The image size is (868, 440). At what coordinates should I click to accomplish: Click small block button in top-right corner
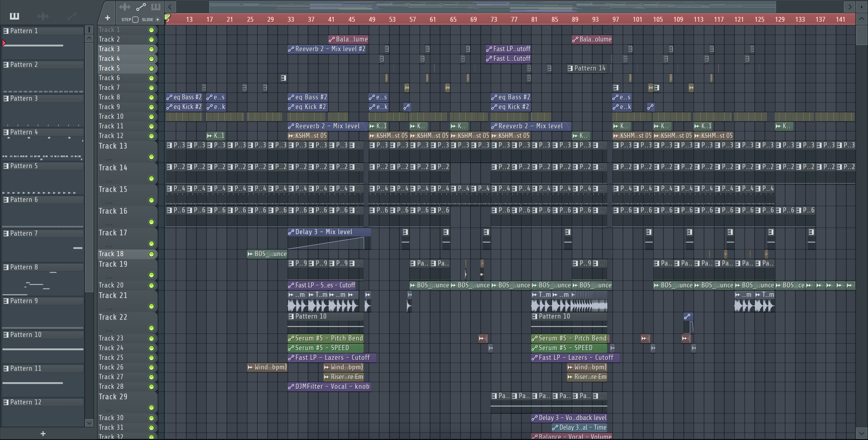[862, 6]
